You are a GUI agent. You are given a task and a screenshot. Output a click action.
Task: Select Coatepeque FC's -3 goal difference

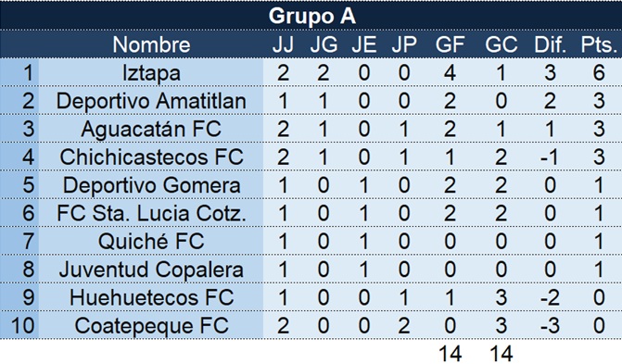550,325
